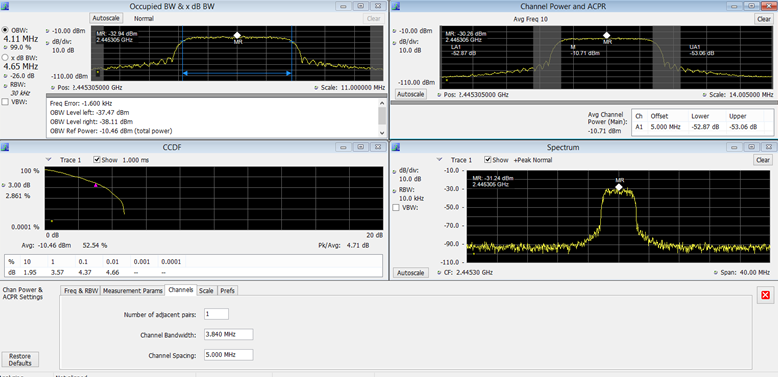
Task: Click the MR marker diamond in Occupied BW plot
Action: pyautogui.click(x=237, y=35)
